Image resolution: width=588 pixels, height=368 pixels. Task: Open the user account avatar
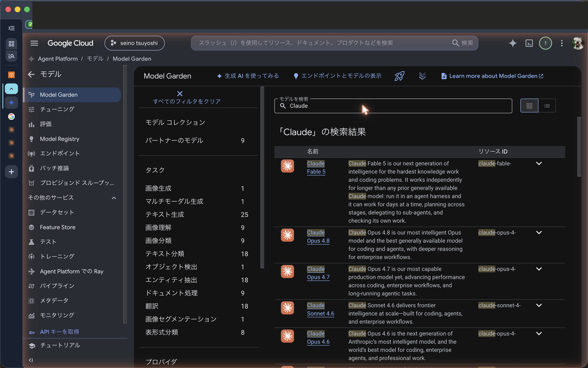tap(578, 43)
